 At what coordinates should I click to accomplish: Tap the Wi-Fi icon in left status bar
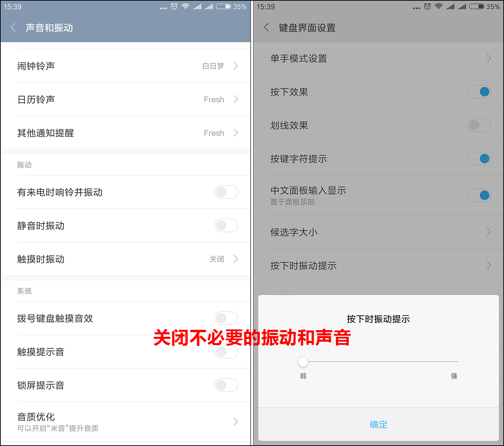185,7
